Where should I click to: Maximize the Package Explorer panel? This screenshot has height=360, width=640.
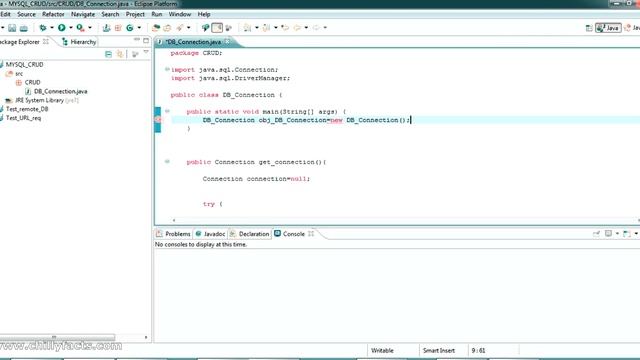146,40
